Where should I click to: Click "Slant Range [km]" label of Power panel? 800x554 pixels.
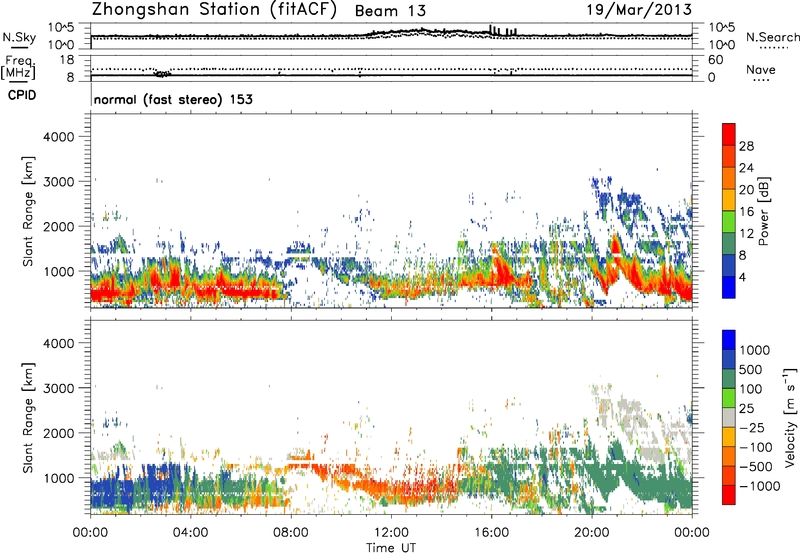(x=28, y=211)
